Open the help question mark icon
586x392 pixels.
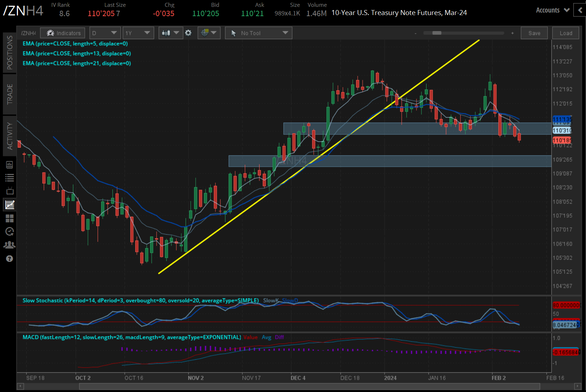click(10, 258)
